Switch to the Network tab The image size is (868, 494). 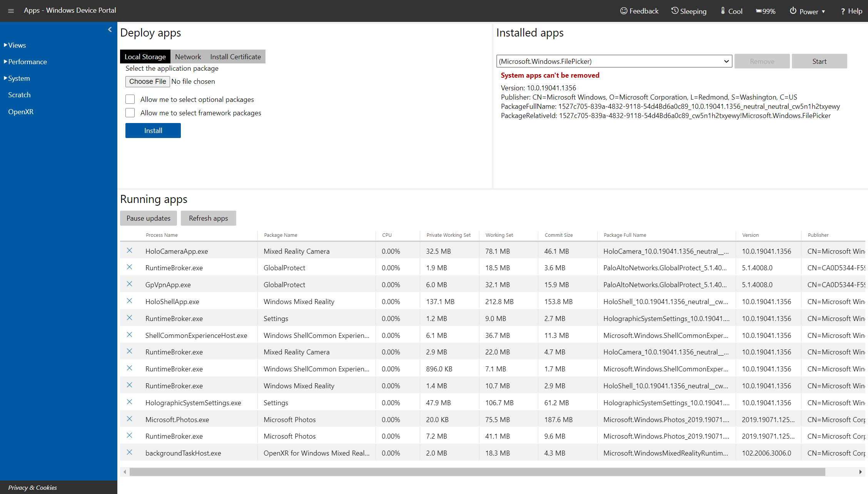(x=188, y=56)
